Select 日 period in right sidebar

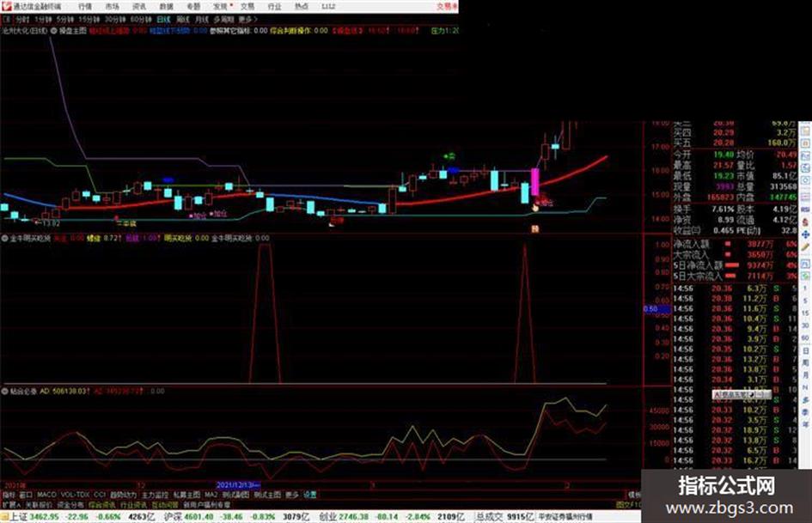[805, 351]
